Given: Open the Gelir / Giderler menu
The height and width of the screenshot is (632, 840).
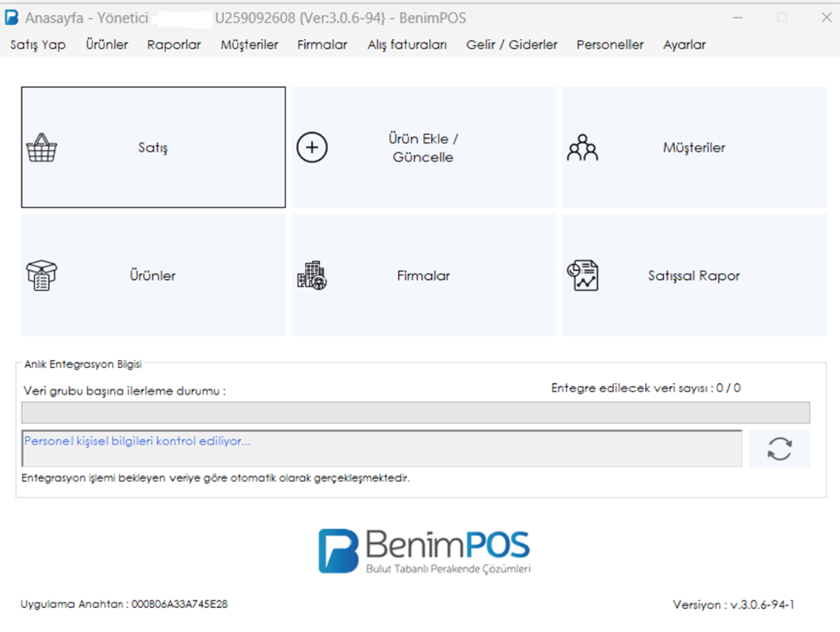Looking at the screenshot, I should pos(512,44).
